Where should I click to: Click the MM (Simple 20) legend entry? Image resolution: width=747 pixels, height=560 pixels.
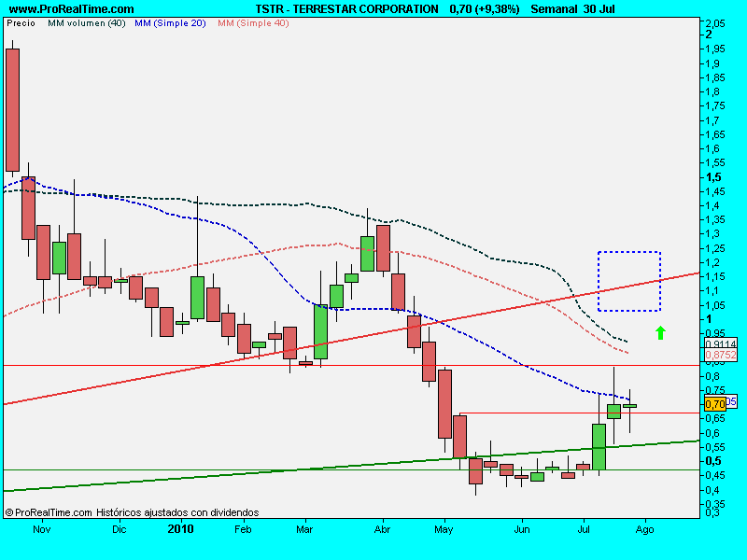[170, 22]
